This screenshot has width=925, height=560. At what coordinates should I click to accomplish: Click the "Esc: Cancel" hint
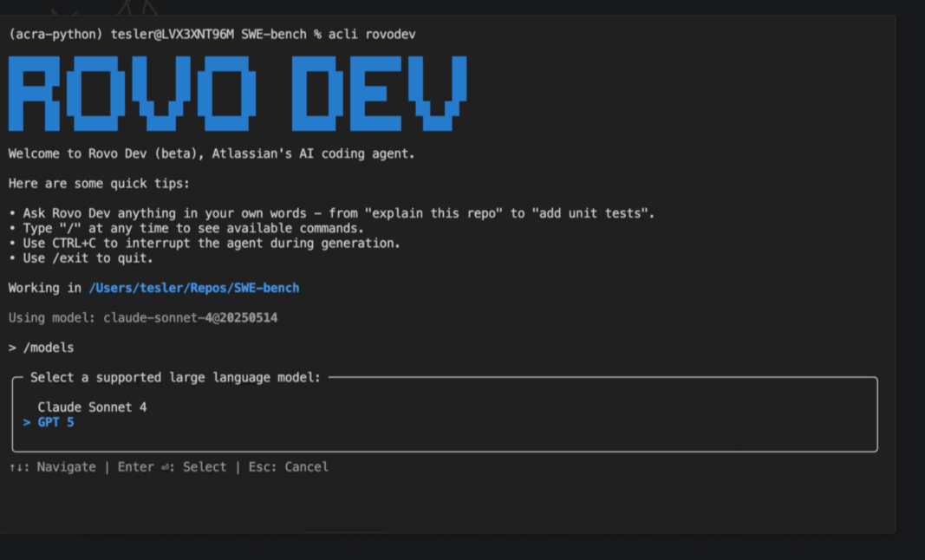tap(288, 467)
